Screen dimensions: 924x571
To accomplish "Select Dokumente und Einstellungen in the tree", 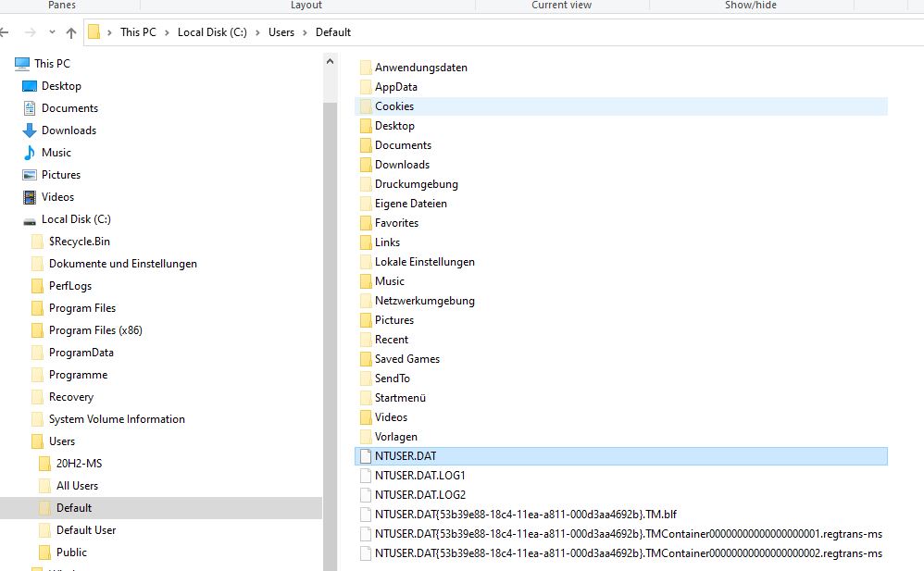I will pyautogui.click(x=122, y=264).
